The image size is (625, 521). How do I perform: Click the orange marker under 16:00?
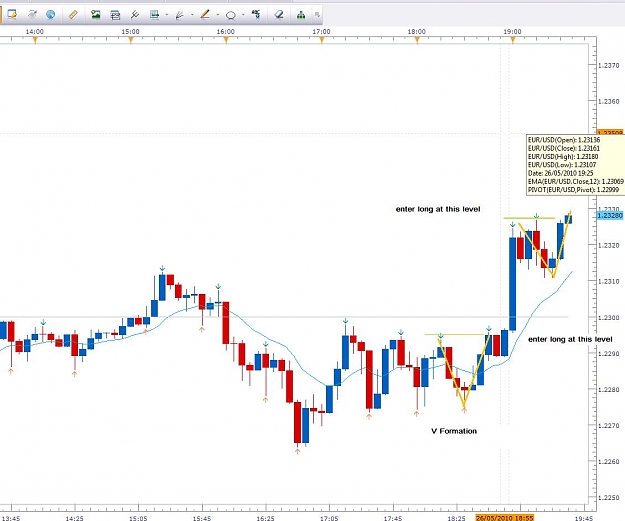tap(226, 39)
